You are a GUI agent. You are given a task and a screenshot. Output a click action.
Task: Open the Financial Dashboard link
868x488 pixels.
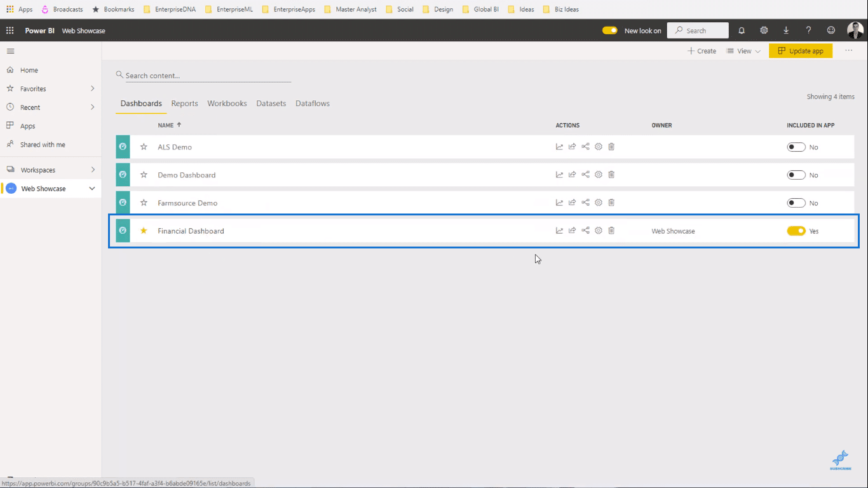(x=191, y=231)
